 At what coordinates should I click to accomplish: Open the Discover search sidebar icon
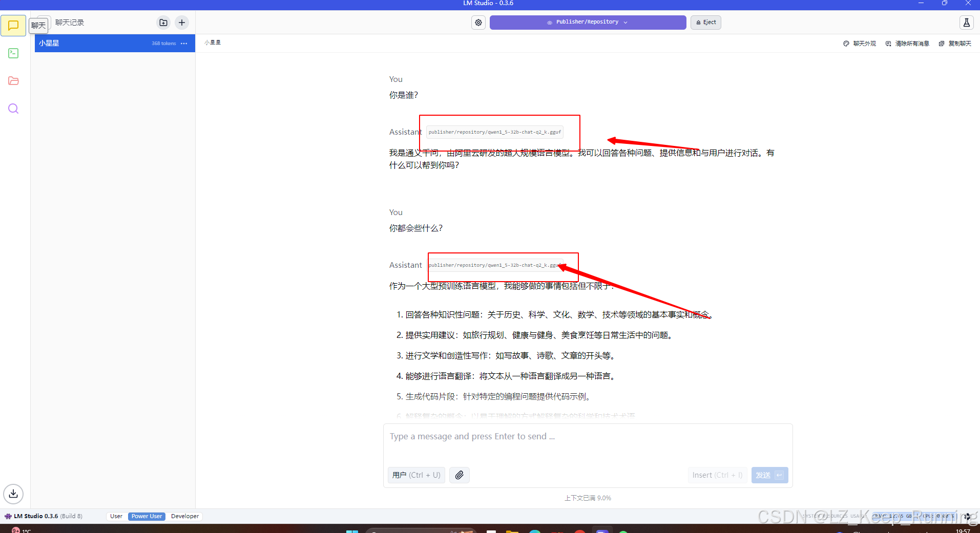13,109
